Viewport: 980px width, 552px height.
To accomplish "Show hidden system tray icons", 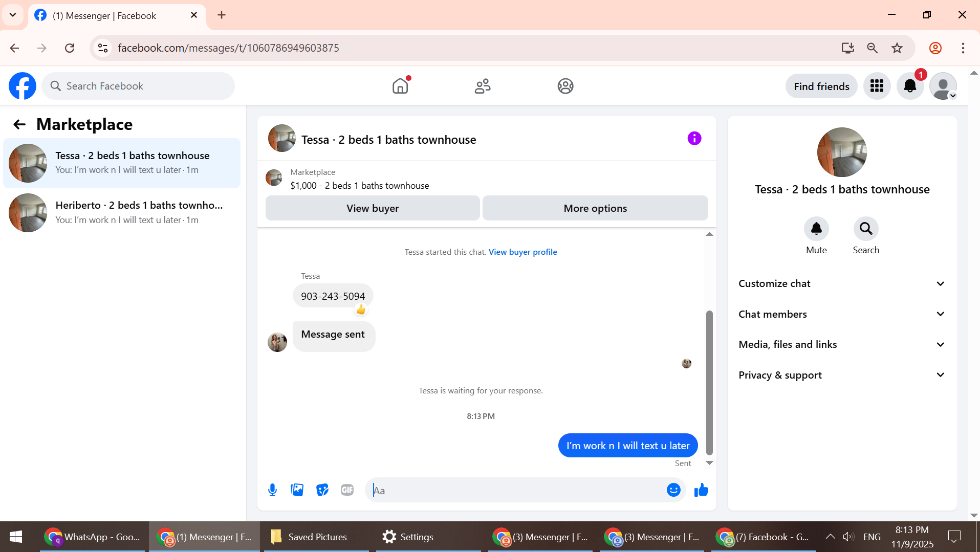I will click(831, 537).
